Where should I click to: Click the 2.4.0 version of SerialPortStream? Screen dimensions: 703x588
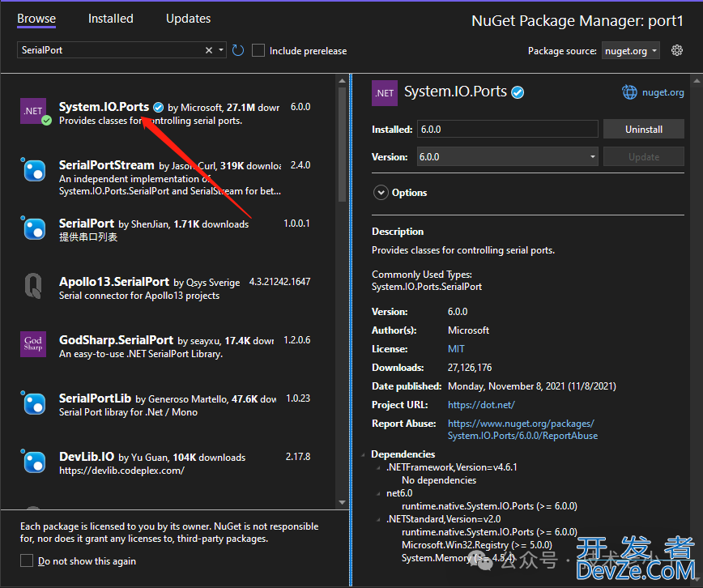tap(300, 165)
